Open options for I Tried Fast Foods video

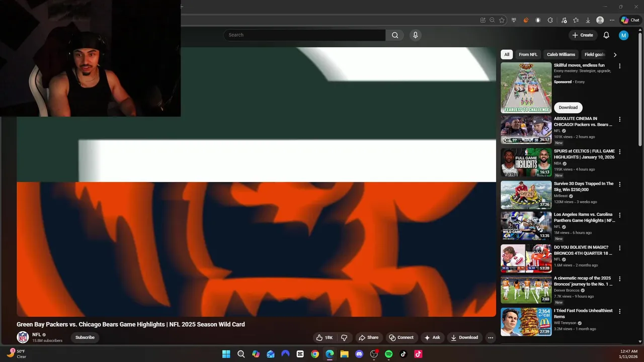(x=620, y=311)
